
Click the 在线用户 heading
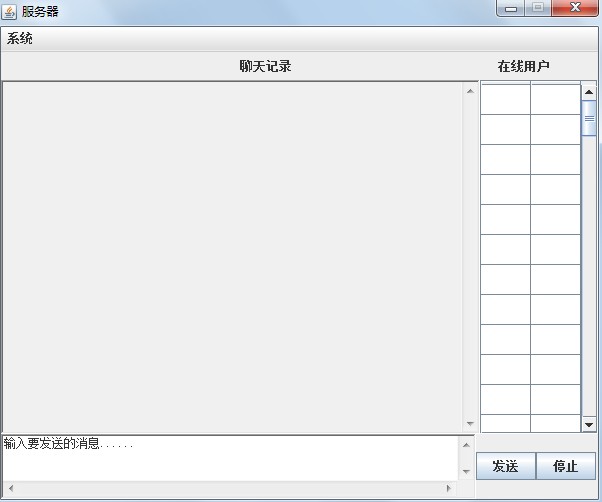(523, 66)
